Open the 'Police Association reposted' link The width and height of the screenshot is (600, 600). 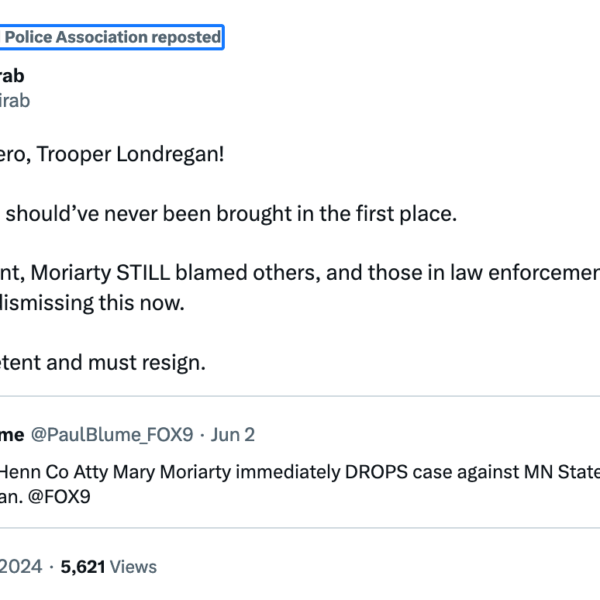[x=111, y=37]
